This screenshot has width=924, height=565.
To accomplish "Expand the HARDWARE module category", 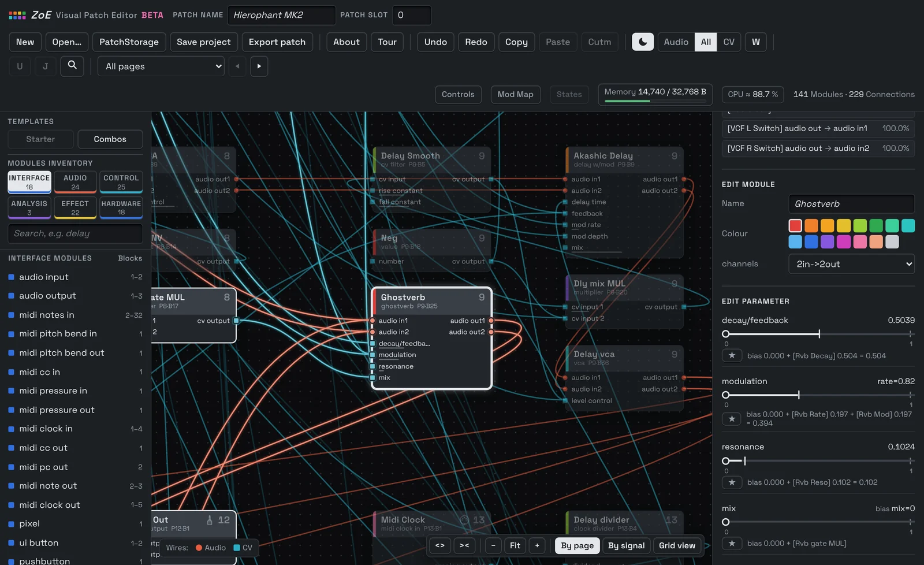I will click(121, 207).
